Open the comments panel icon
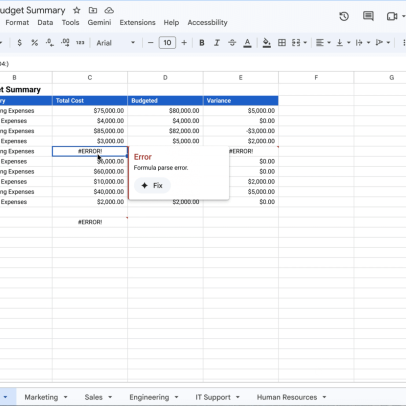The height and width of the screenshot is (406, 406). tap(368, 16)
